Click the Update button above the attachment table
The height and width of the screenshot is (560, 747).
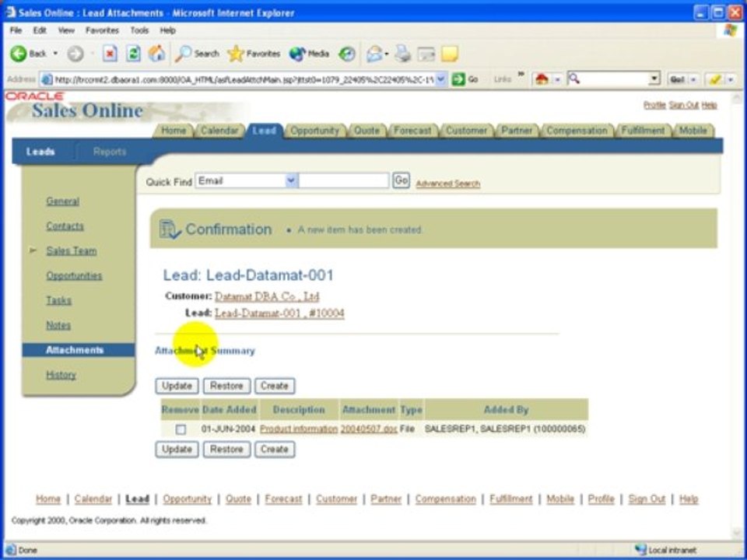pos(177,386)
